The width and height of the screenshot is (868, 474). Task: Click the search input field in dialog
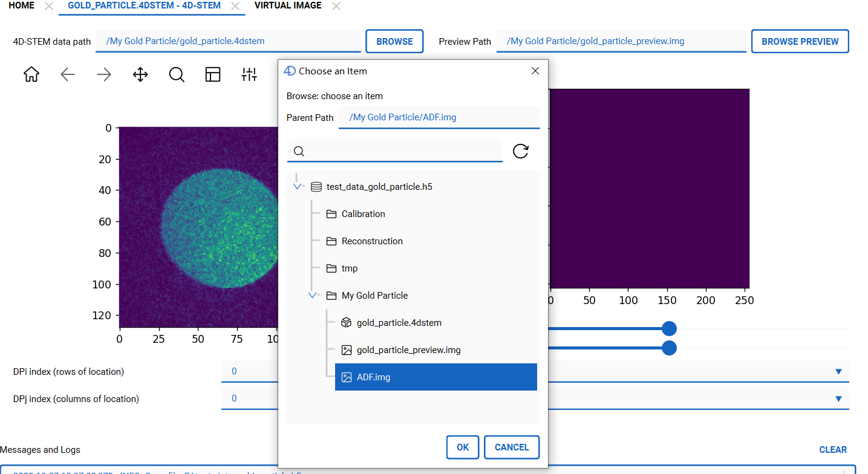(395, 151)
